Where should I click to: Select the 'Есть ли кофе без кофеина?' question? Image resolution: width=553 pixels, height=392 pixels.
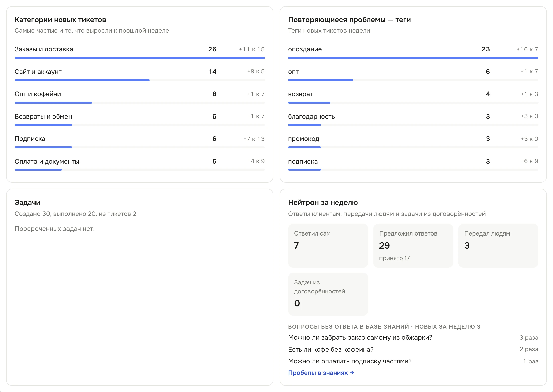(331, 349)
